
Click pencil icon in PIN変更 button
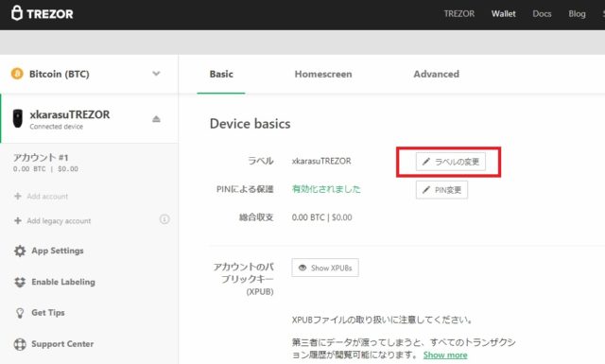pyautogui.click(x=426, y=189)
